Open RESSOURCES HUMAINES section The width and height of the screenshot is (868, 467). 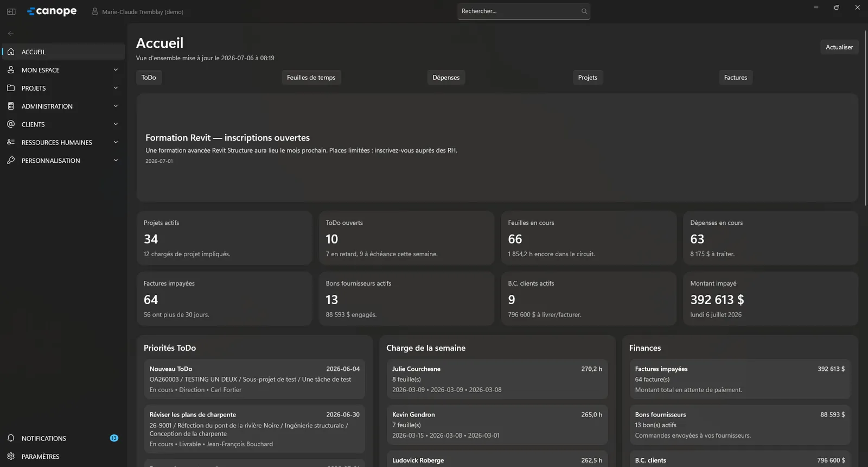click(x=63, y=142)
